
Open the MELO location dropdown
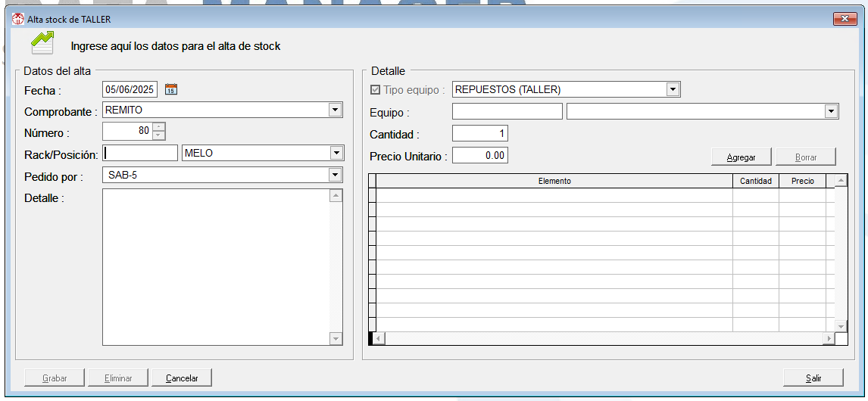pos(336,154)
